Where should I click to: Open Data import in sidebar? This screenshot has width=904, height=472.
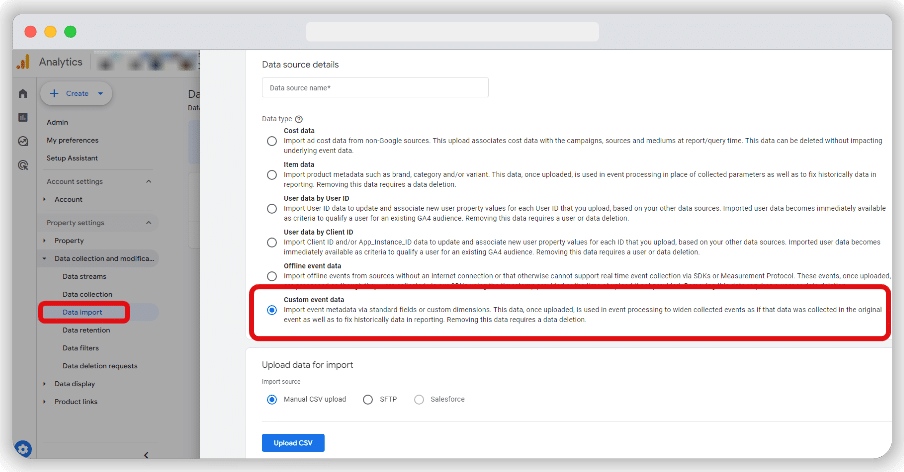82,312
